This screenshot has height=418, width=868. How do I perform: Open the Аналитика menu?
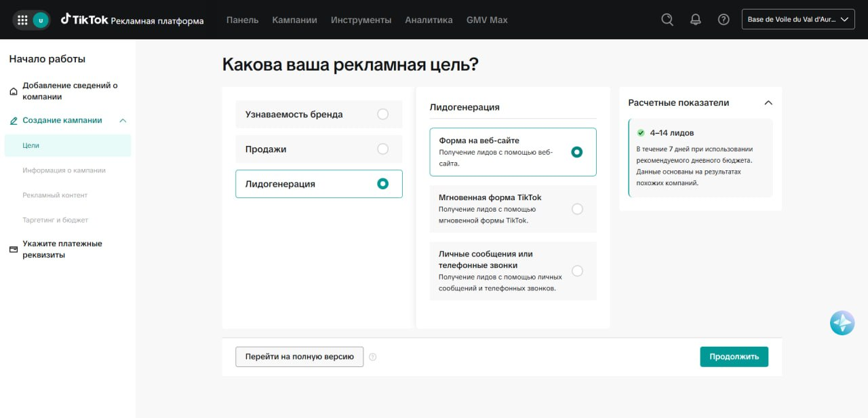429,20
